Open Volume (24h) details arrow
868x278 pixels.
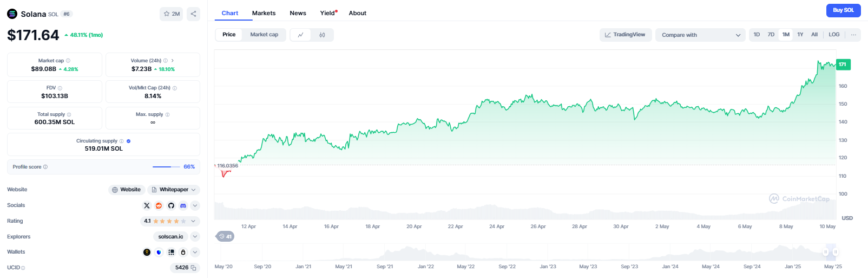[173, 61]
